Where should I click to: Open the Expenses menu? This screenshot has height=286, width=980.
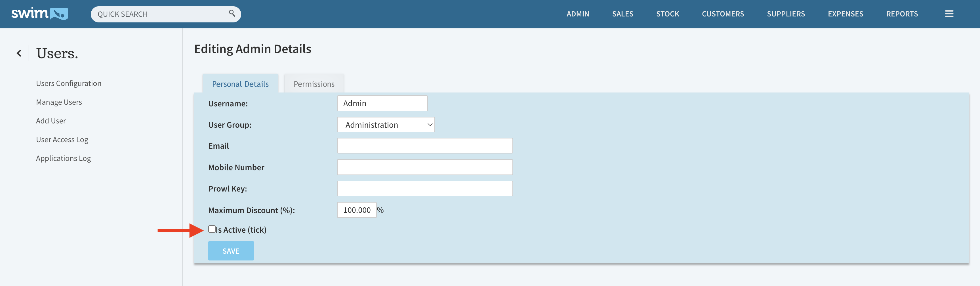click(845, 14)
